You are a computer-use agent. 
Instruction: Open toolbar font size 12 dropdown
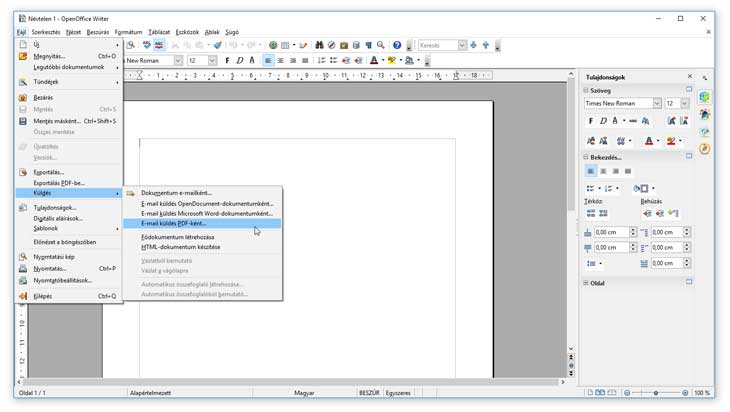tap(212, 61)
